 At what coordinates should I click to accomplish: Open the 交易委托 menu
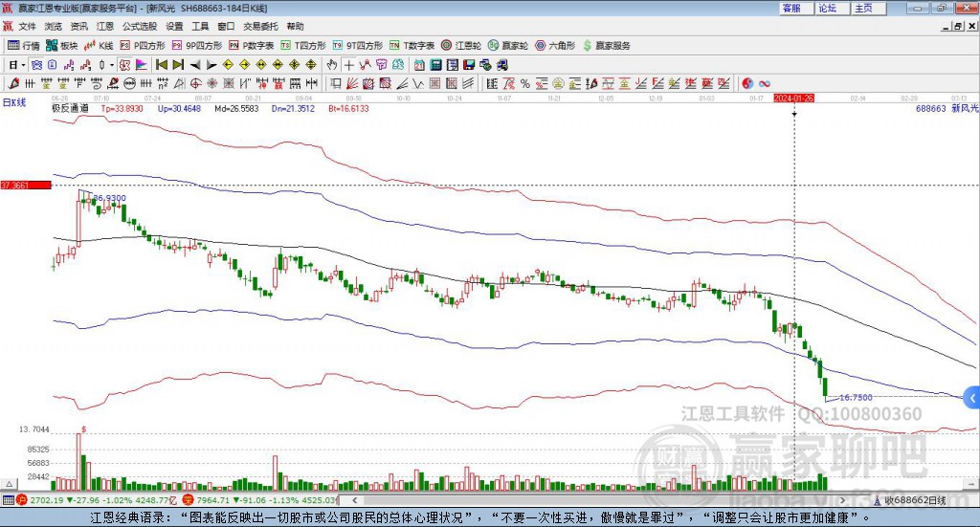(x=260, y=26)
